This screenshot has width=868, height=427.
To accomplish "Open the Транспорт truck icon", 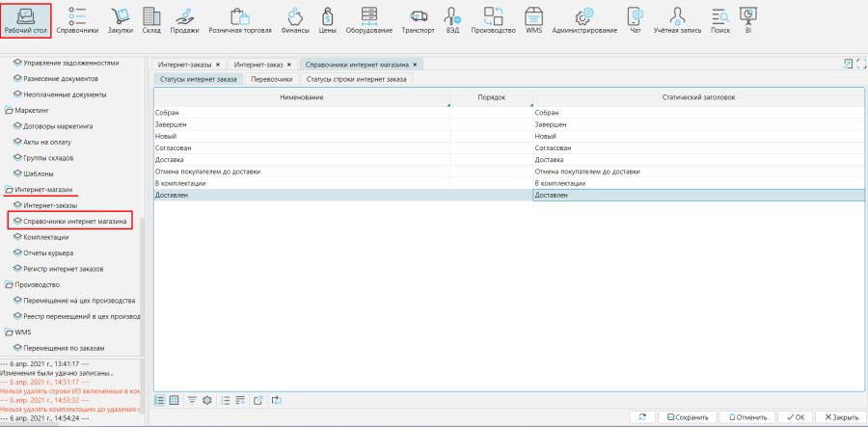I will (x=418, y=20).
